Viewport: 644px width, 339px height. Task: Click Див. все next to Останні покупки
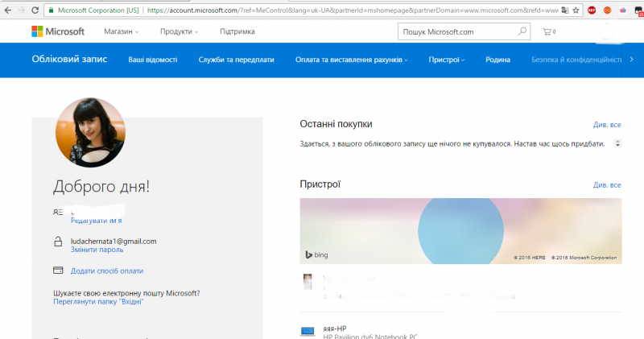click(607, 125)
